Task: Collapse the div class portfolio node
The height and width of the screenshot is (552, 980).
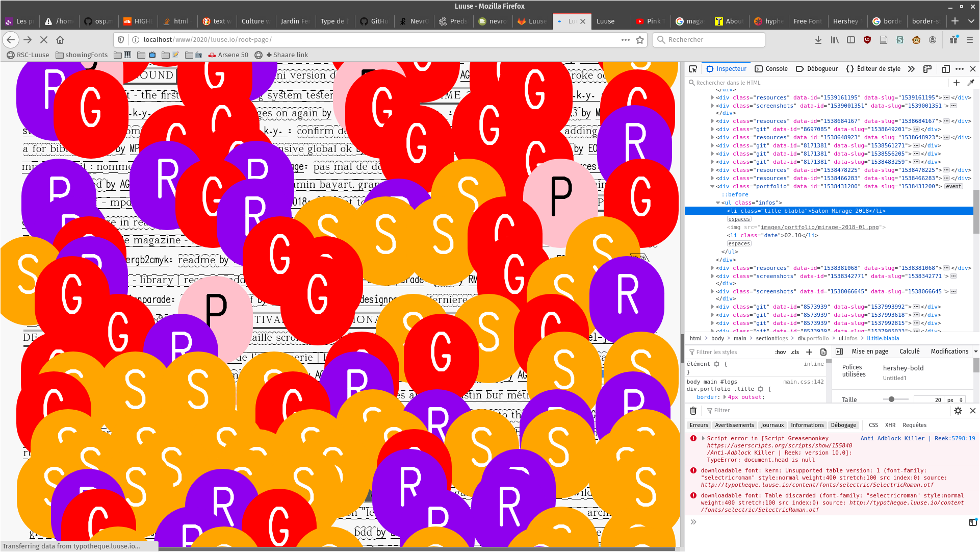Action: click(712, 187)
